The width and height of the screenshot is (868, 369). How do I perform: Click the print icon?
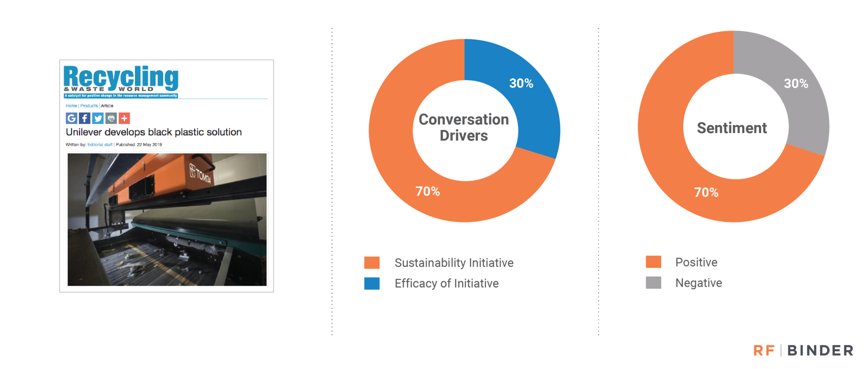(x=111, y=118)
